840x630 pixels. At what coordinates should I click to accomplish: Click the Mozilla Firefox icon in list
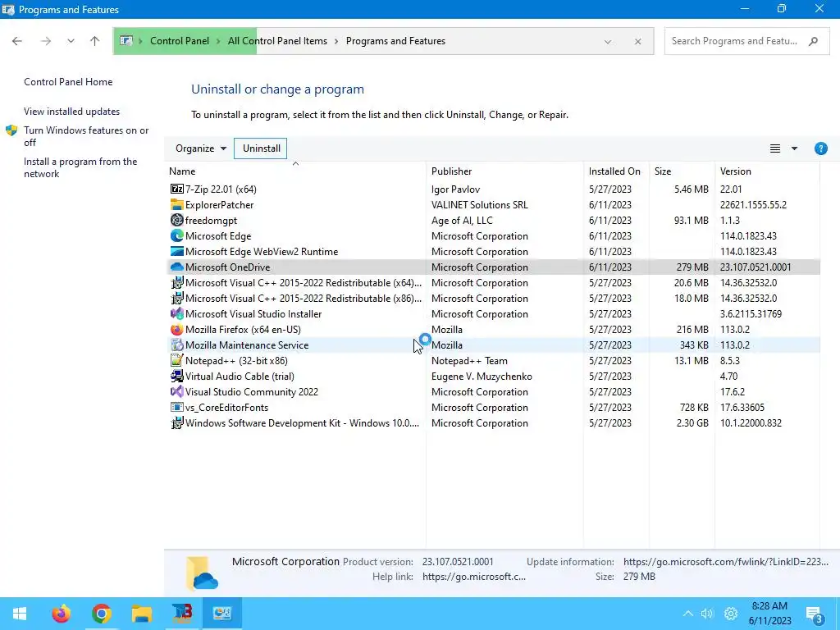[x=177, y=330]
